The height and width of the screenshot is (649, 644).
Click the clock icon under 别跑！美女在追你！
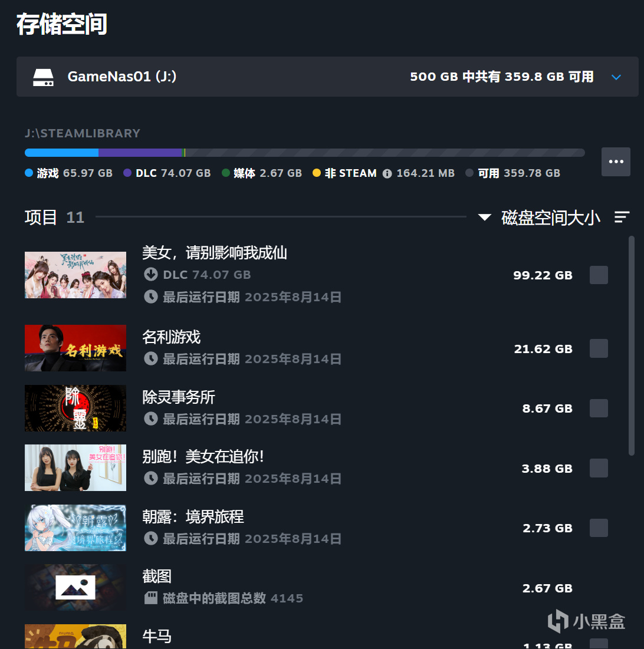click(151, 478)
